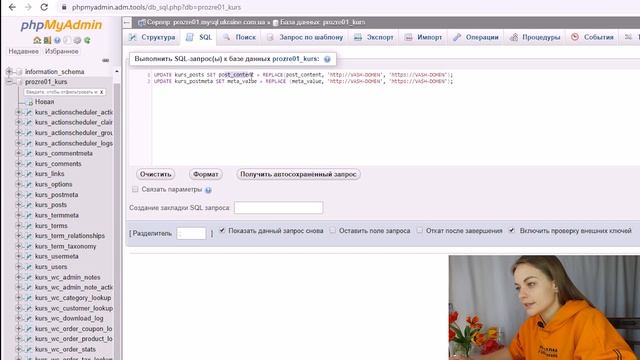The image size is (640, 360).
Task: Click the hide navigation panel arrow
Action: point(127,22)
